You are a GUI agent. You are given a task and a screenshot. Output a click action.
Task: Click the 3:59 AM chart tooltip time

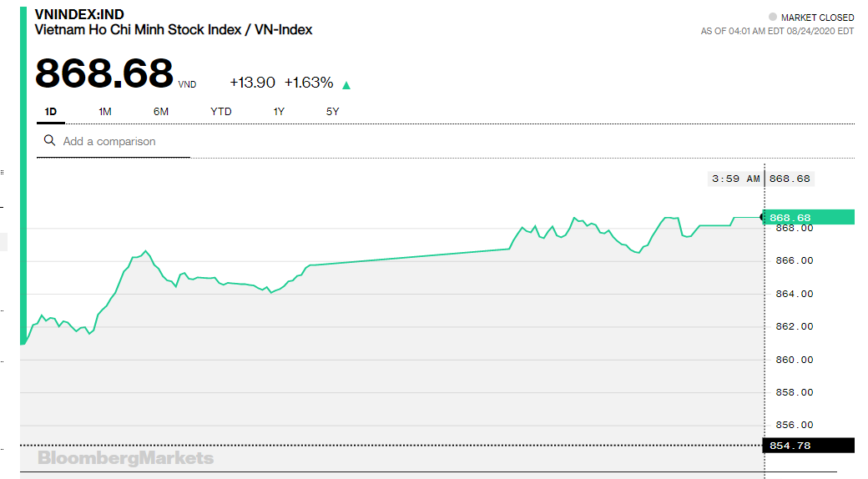735,179
